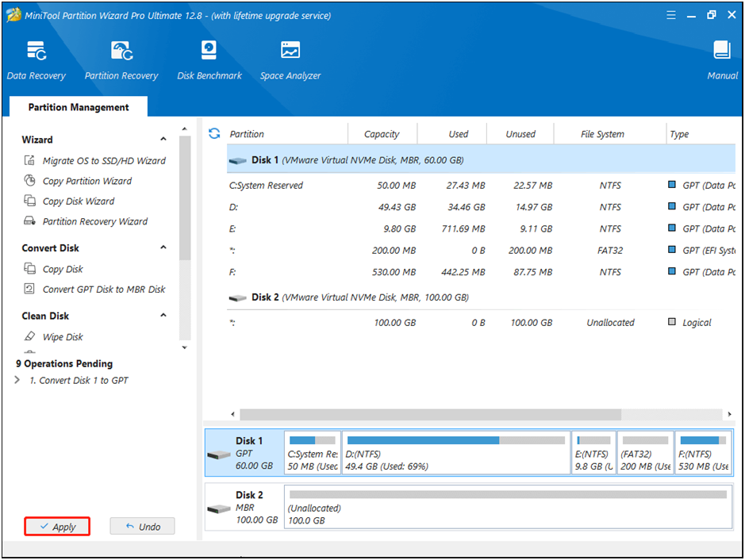Expand the Convert Disk 1 to GPT operation
Image resolution: width=745 pixels, height=560 pixels.
(17, 380)
